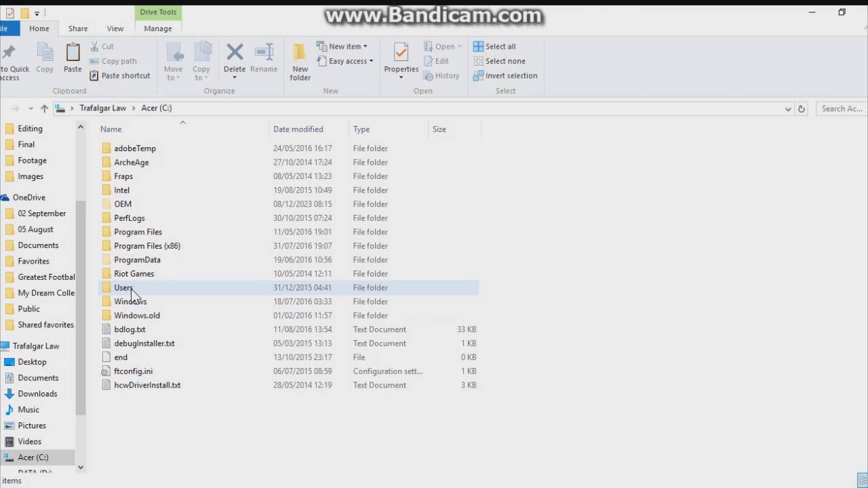Image resolution: width=868 pixels, height=488 pixels.
Task: Select the Riot Games folder
Action: click(134, 274)
